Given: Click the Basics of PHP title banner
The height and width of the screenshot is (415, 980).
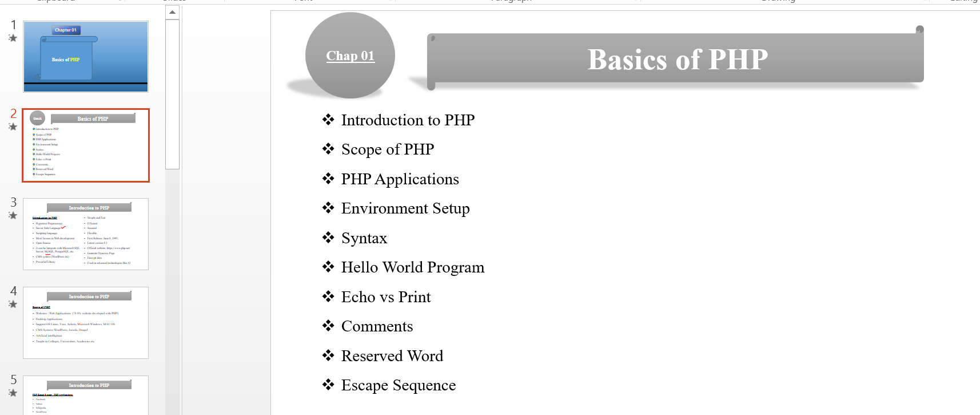Looking at the screenshot, I should tap(677, 60).
